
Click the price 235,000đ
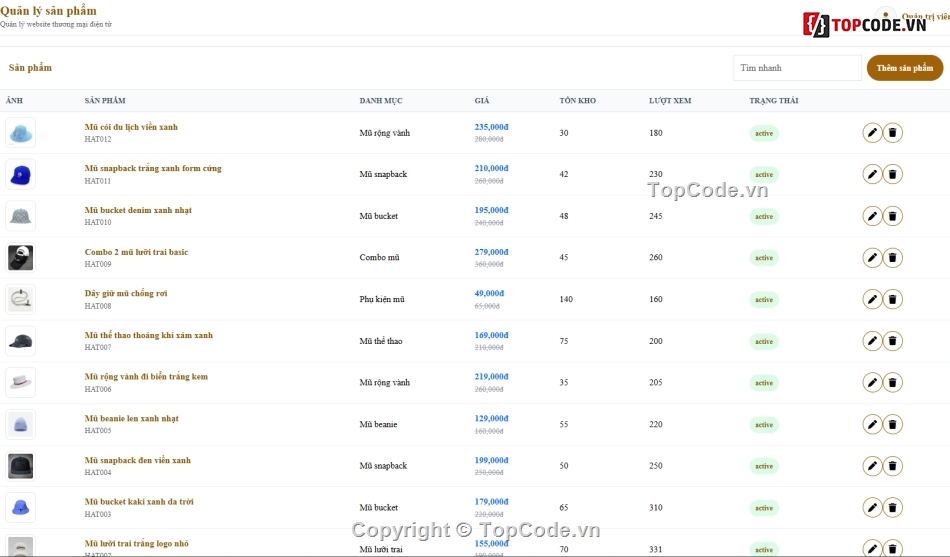click(491, 127)
